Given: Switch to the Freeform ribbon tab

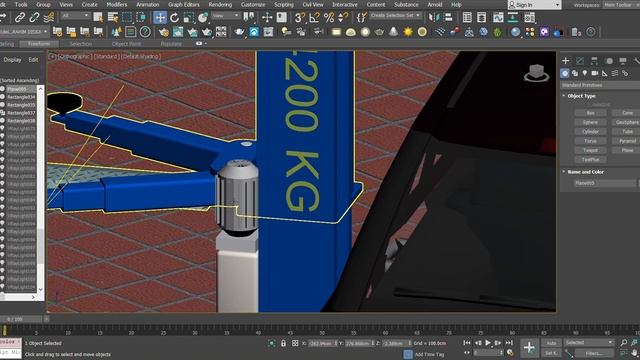Looking at the screenshot, I should coord(39,44).
